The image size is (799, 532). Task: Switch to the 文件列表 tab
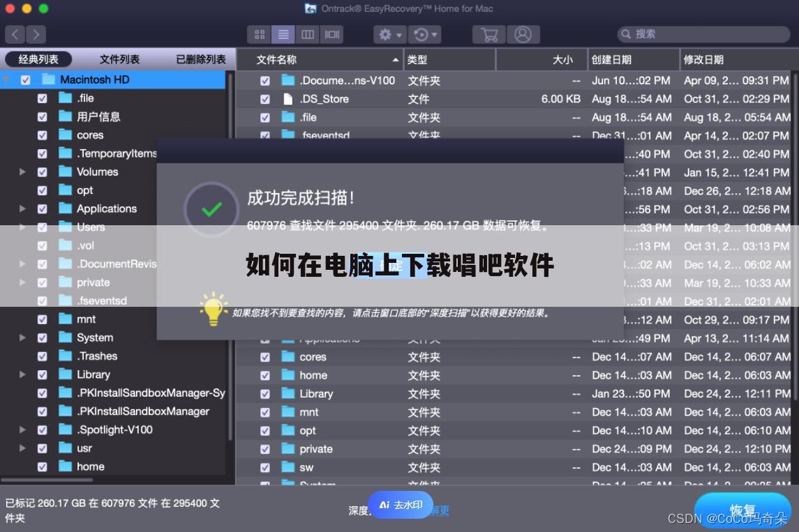point(119,59)
